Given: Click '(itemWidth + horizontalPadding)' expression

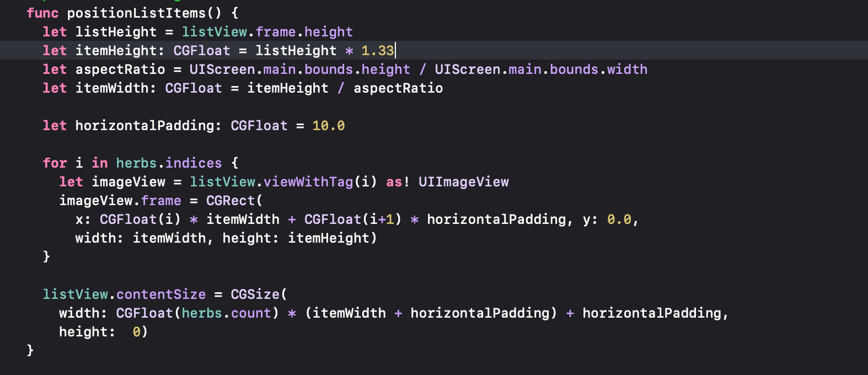Looking at the screenshot, I should pyautogui.click(x=431, y=313).
